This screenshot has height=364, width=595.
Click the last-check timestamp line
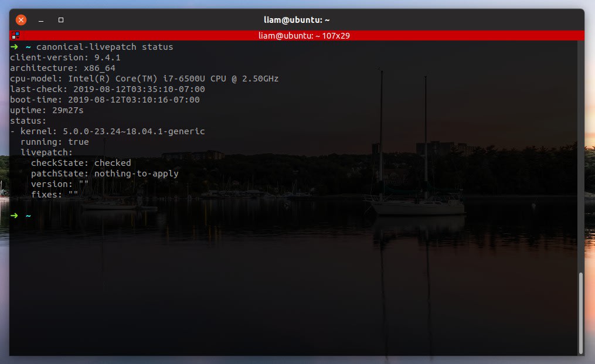(107, 89)
